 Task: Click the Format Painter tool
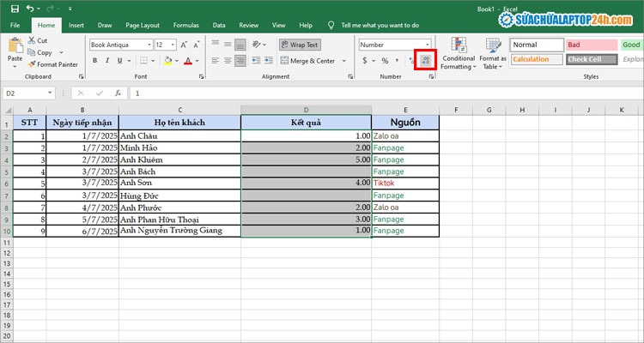[x=54, y=64]
